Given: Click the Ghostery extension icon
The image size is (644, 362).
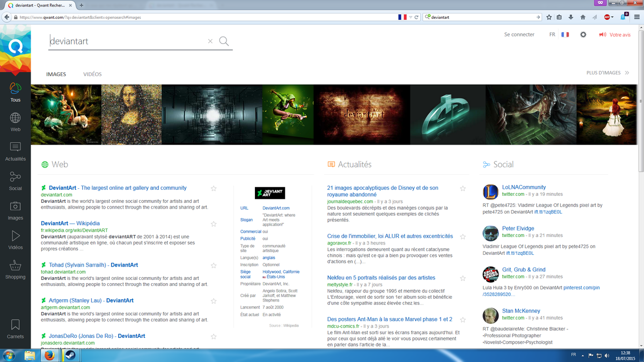Looking at the screenshot, I should [x=624, y=16].
